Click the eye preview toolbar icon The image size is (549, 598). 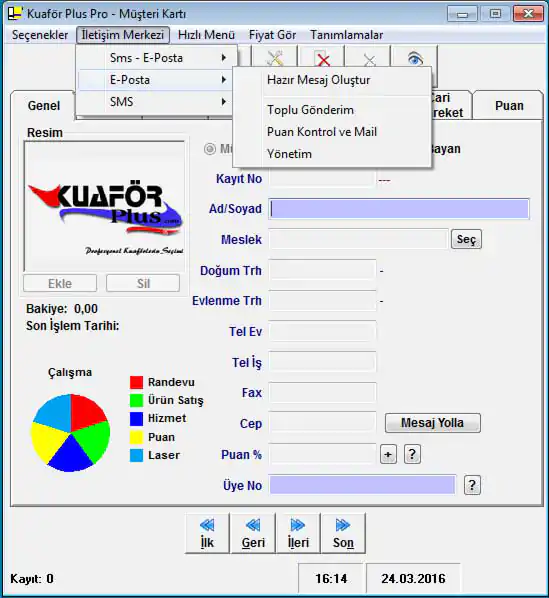(414, 58)
